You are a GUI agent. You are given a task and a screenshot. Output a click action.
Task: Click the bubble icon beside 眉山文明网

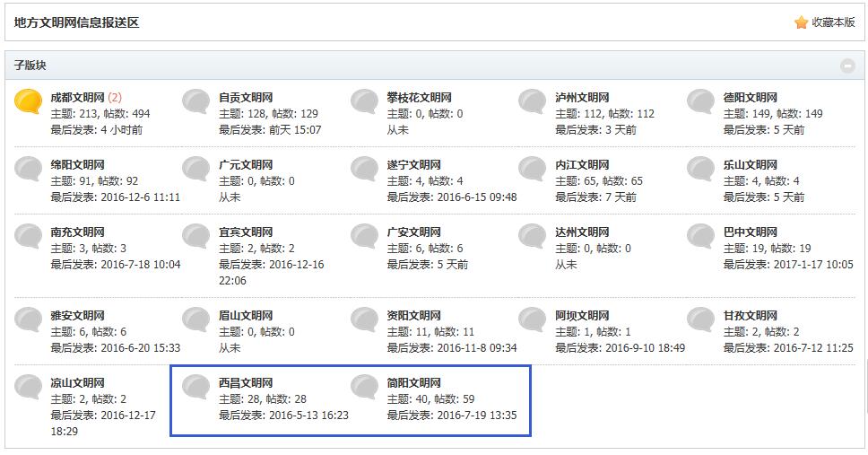(x=196, y=319)
